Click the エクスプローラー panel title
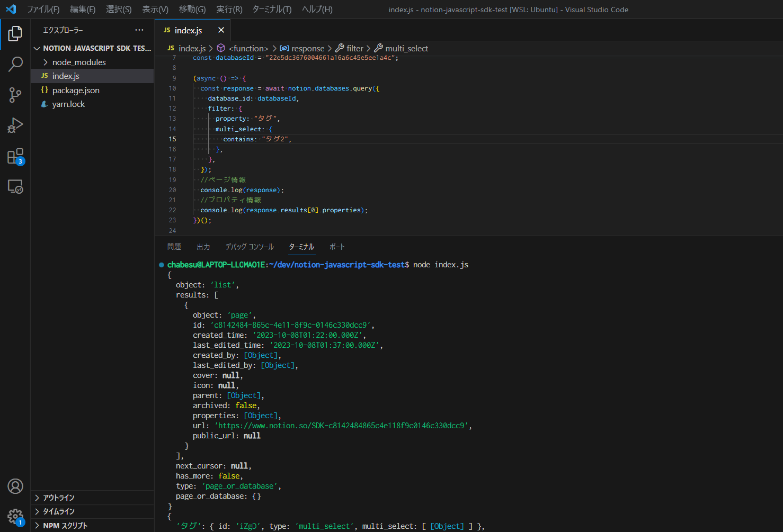The image size is (783, 532). 63,30
